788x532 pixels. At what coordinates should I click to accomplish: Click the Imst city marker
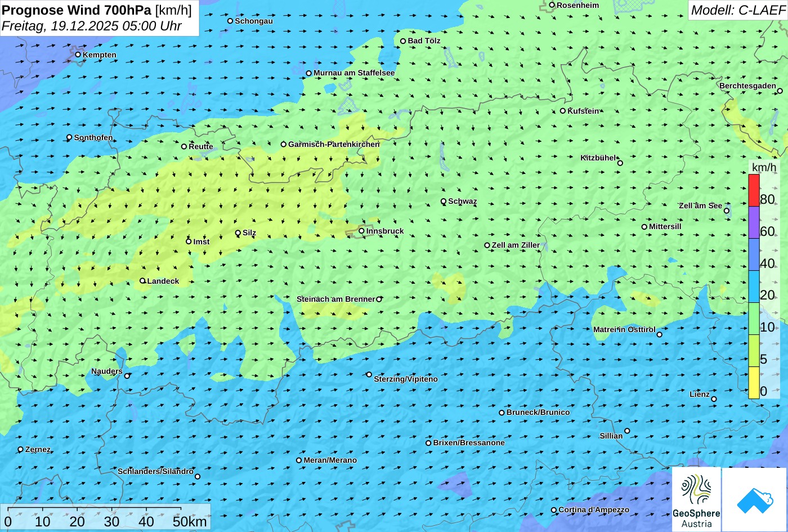[189, 242]
